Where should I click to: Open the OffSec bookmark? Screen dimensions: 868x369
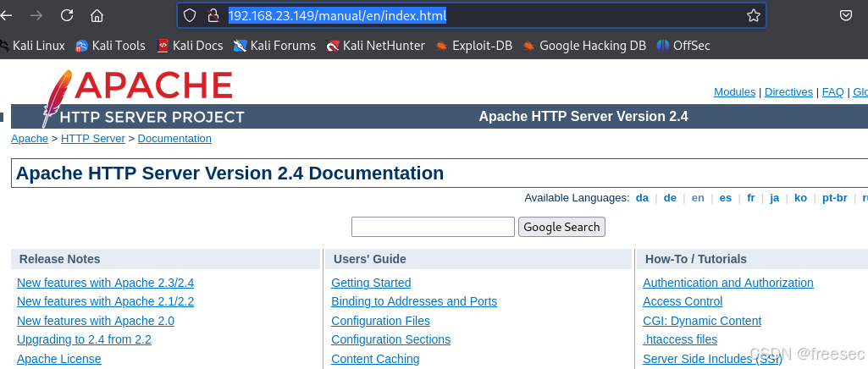coord(683,46)
